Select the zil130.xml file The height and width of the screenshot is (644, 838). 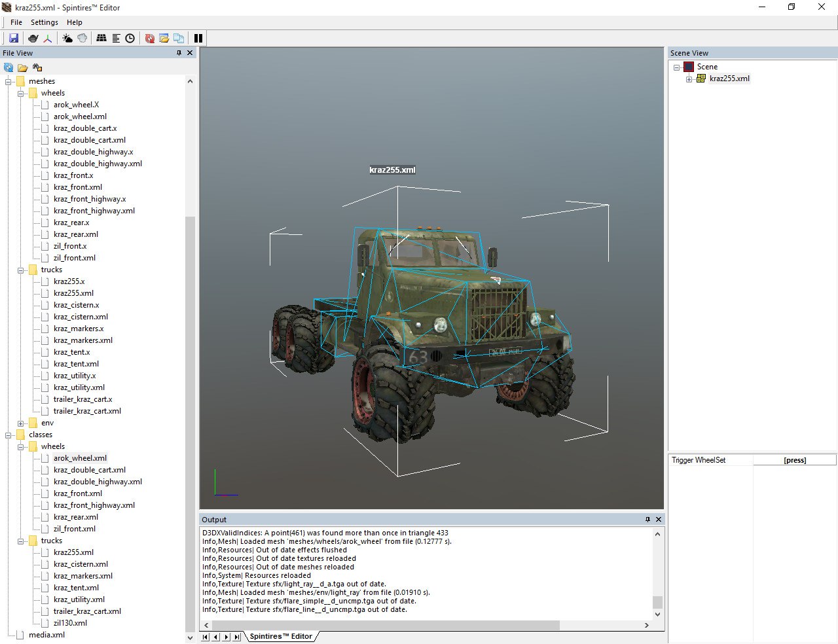70,623
